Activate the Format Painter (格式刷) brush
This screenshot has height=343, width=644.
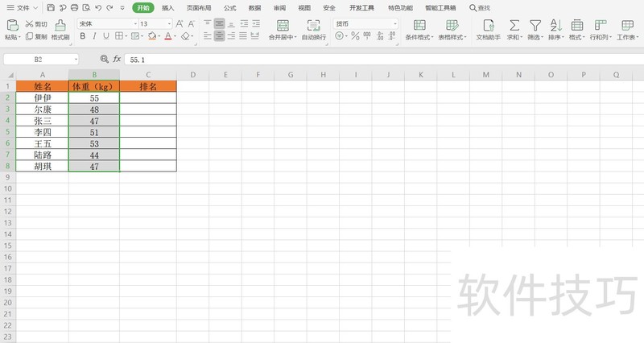point(60,30)
